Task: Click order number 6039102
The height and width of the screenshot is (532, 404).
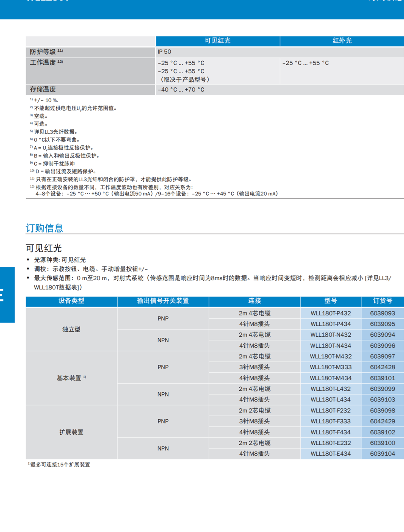Action: tap(383, 432)
